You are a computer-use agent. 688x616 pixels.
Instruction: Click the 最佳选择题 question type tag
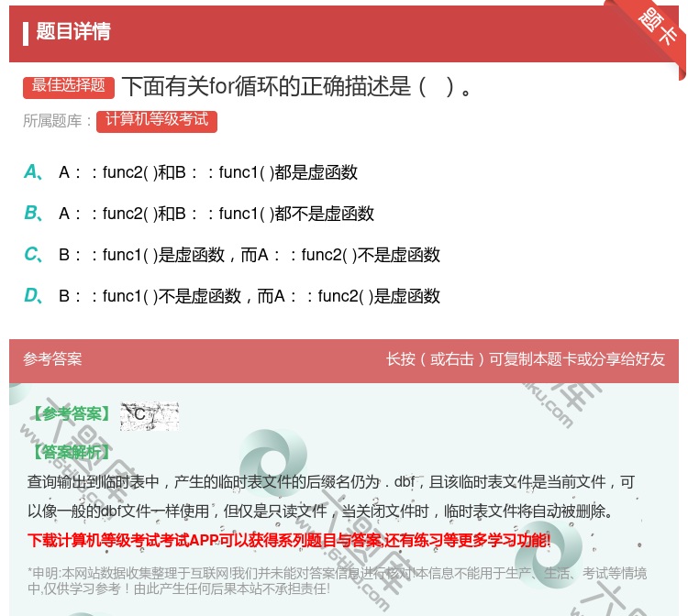69,86
